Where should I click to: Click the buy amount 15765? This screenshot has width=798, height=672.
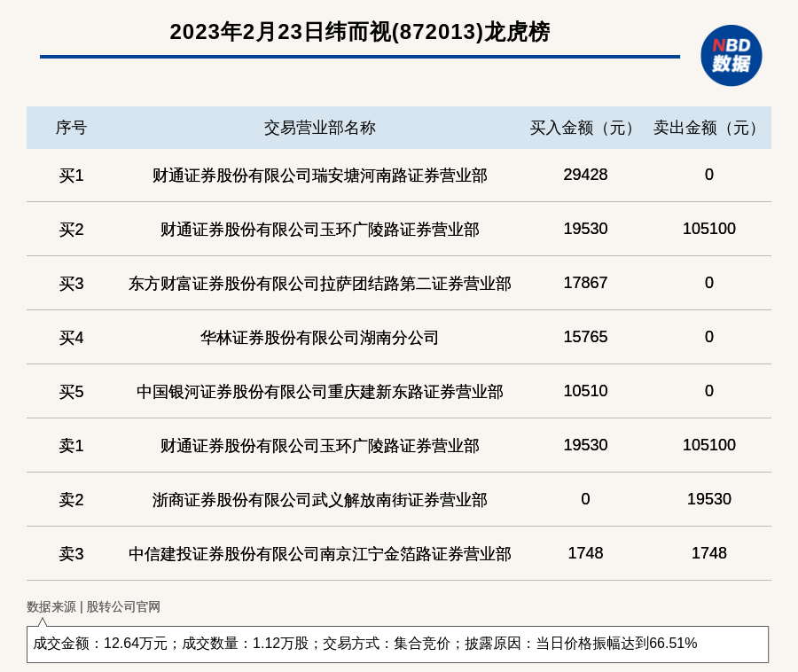(x=585, y=337)
